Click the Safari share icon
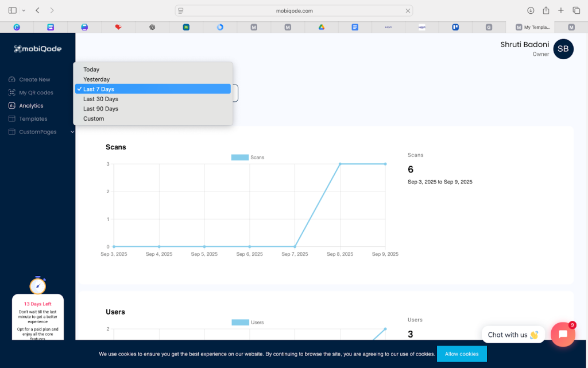The height and width of the screenshot is (368, 588). pyautogui.click(x=546, y=10)
